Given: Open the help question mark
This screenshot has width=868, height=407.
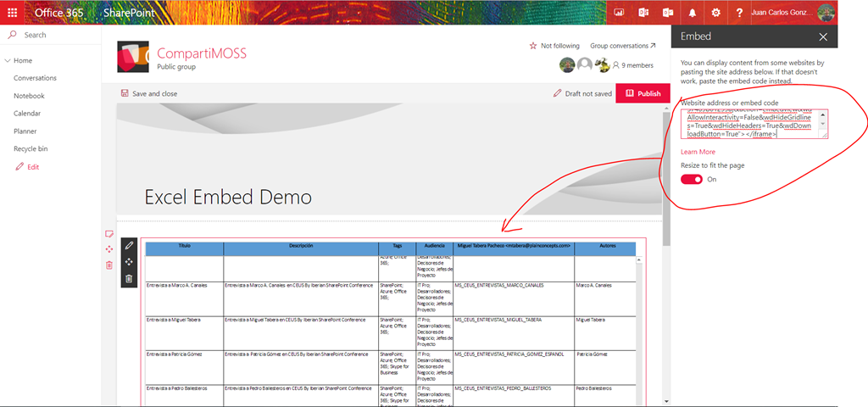Looking at the screenshot, I should pos(739,13).
